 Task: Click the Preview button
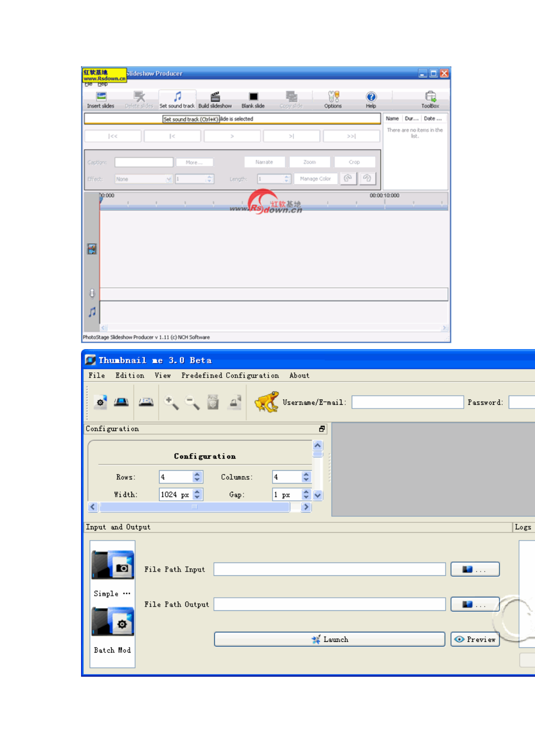pos(475,639)
